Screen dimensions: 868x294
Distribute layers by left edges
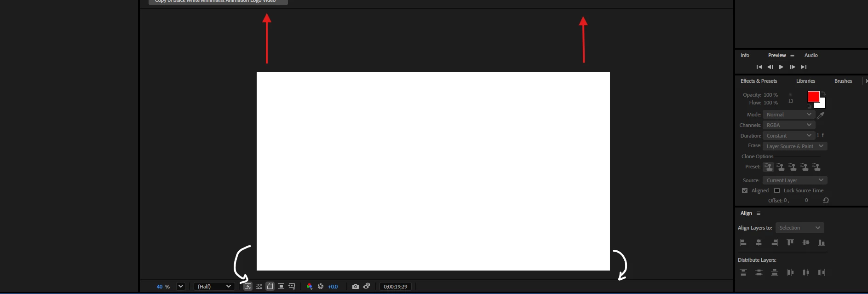coord(790,272)
